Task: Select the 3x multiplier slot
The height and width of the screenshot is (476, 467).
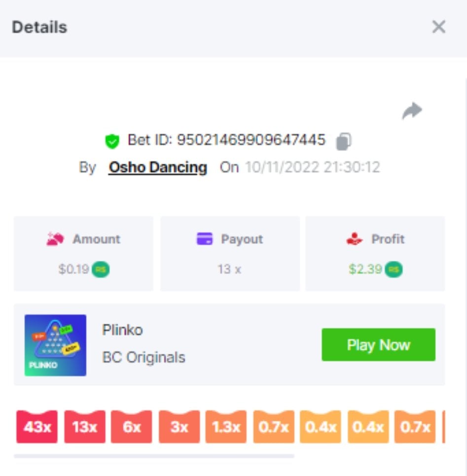Action: coord(180,427)
